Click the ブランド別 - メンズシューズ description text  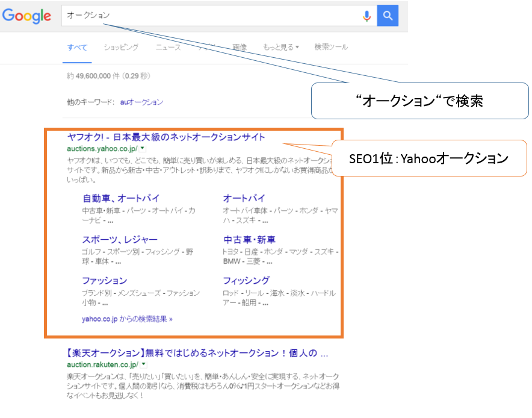point(141,298)
